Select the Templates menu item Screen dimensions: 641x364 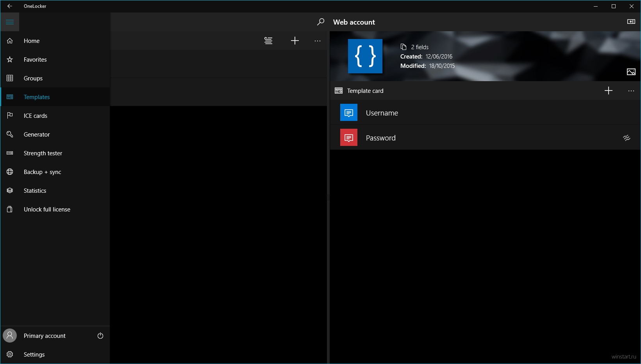click(55, 97)
